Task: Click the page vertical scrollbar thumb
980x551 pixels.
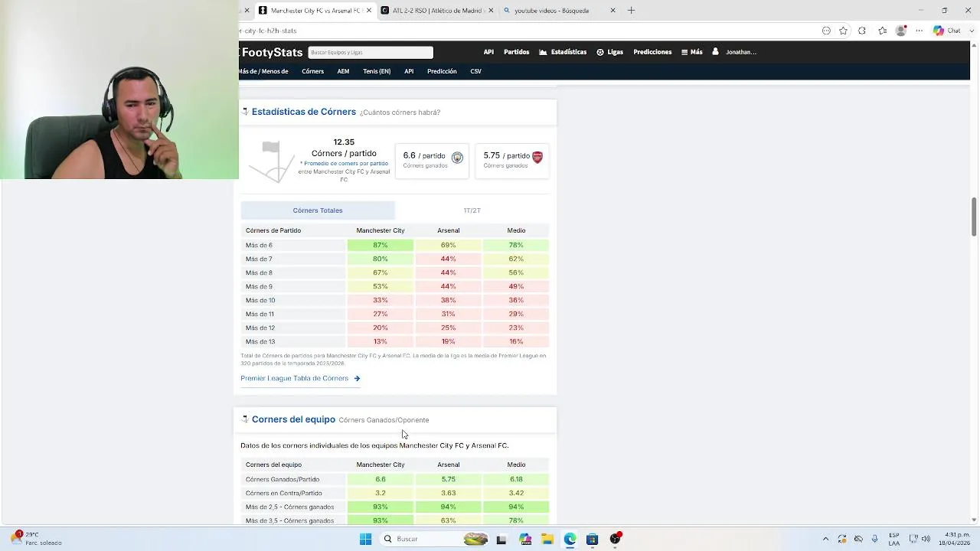Action: tap(974, 217)
